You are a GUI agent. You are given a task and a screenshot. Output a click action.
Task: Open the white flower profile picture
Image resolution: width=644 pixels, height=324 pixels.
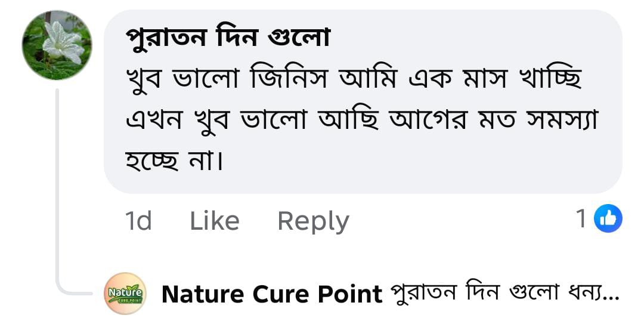[x=57, y=45]
